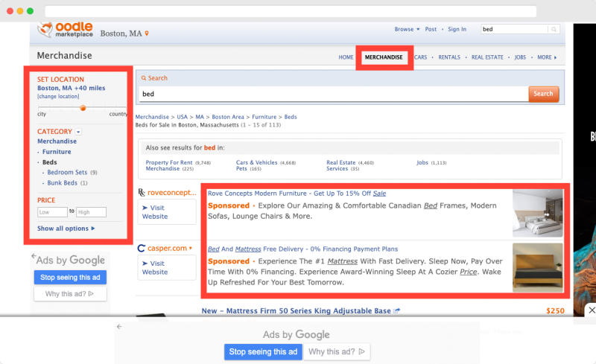Click the Beds breadcrumb link

[x=291, y=117]
